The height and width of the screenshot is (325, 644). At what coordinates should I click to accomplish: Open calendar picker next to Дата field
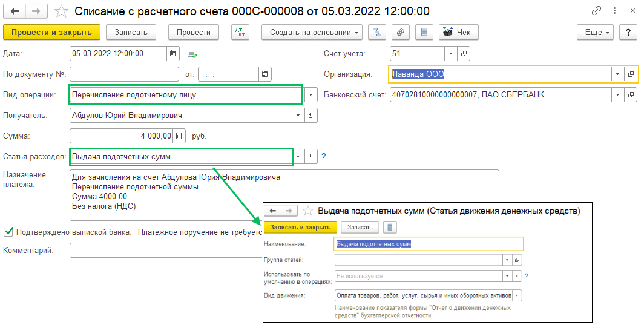point(173,54)
